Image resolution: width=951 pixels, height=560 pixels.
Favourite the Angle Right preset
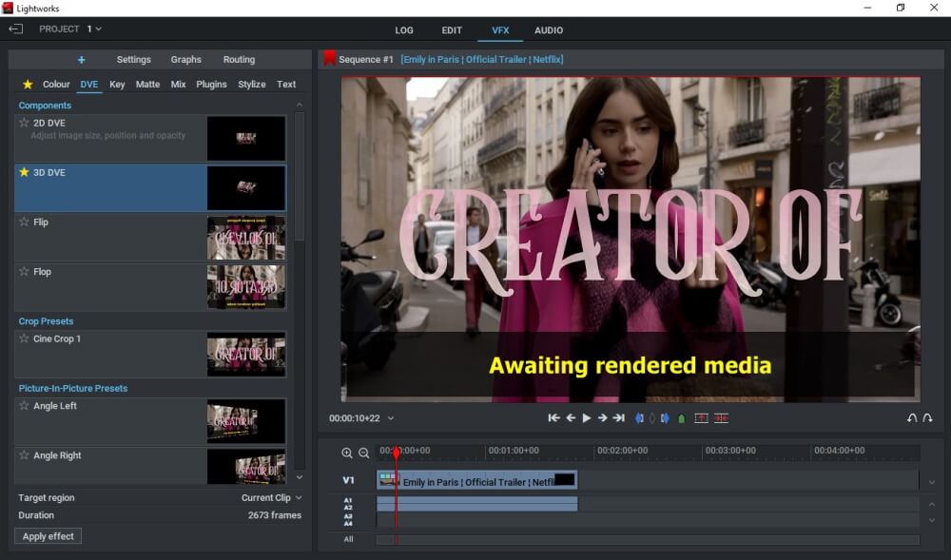click(25, 455)
